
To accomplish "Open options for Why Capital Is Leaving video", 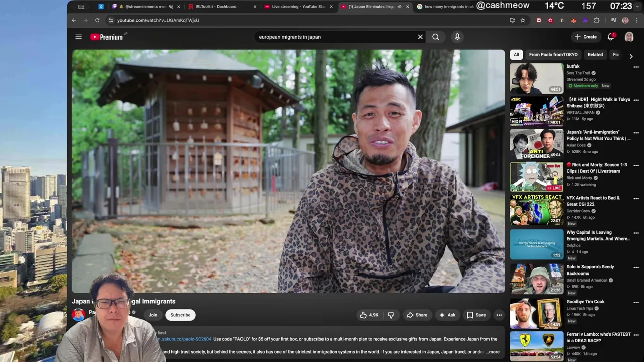I will click(x=636, y=233).
